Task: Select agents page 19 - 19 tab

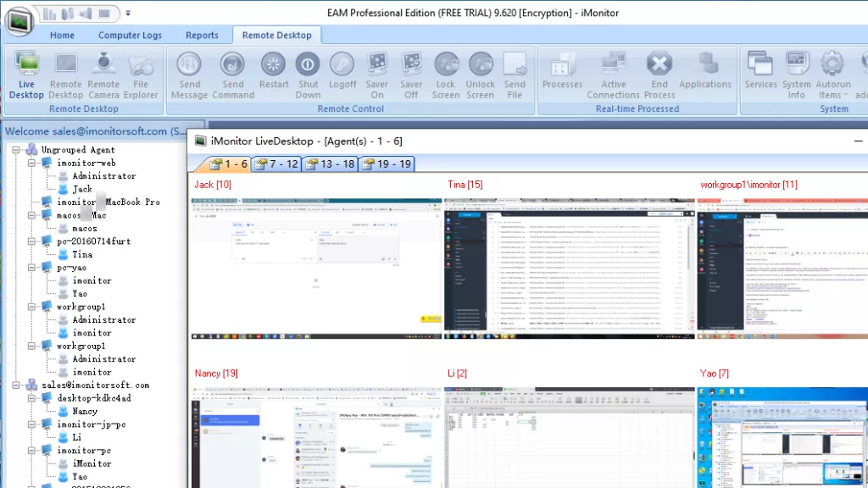Action: tap(387, 164)
